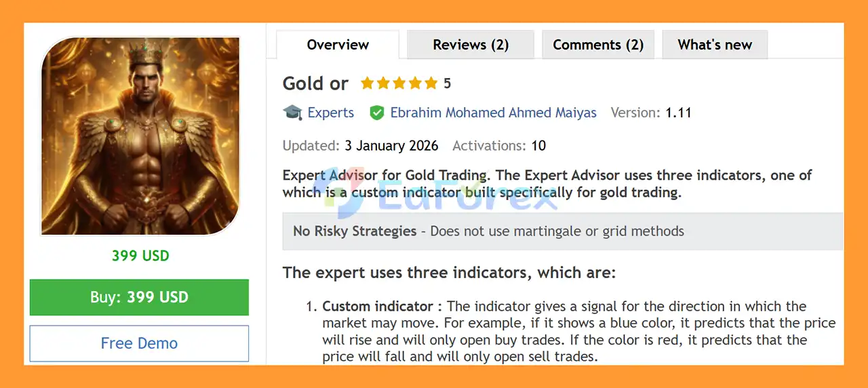Open the Overview tab

(x=338, y=45)
